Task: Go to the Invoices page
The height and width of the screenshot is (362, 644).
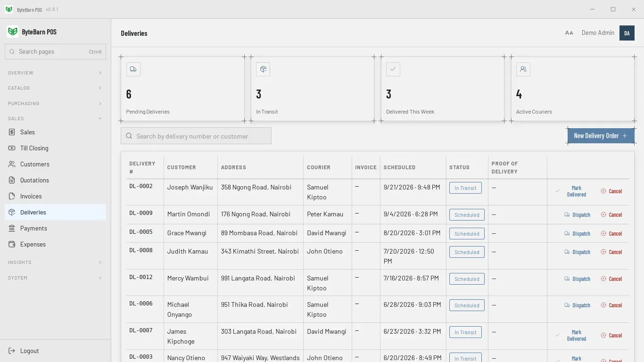Action: click(55, 196)
